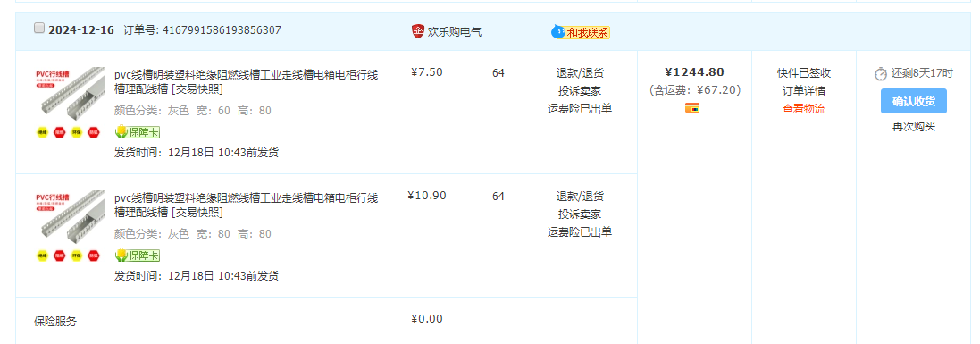This screenshot has width=980, height=344.
Task: Open the second 保障卡 badge
Action: 138,256
